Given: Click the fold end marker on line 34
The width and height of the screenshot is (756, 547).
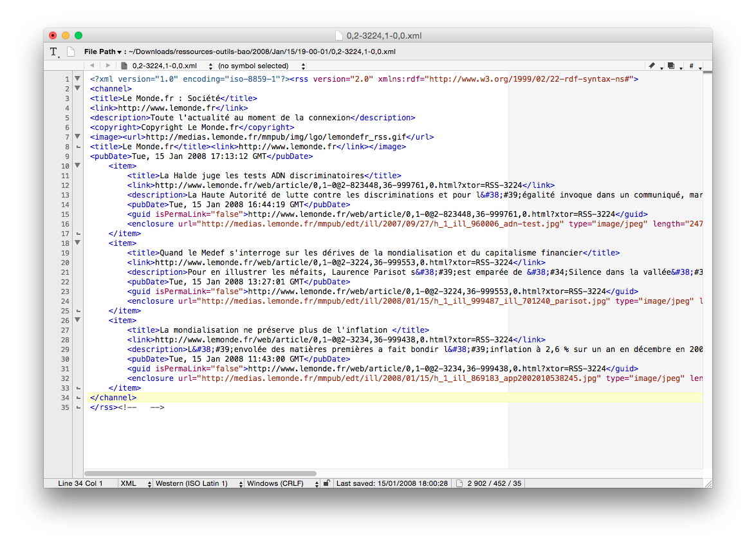Looking at the screenshot, I should [78, 398].
